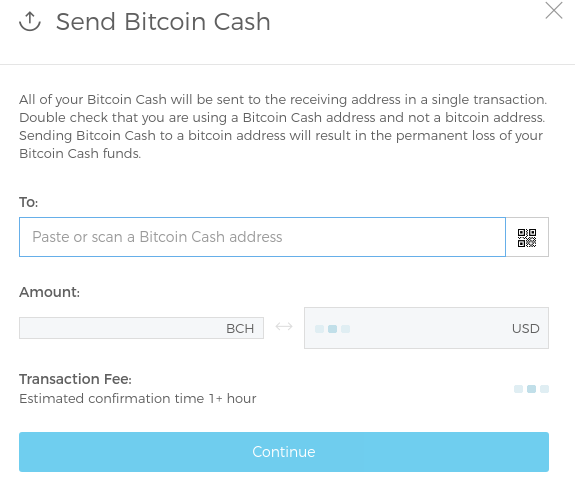
Task: Focus the Bitcoin Cash address field
Action: [x=263, y=237]
